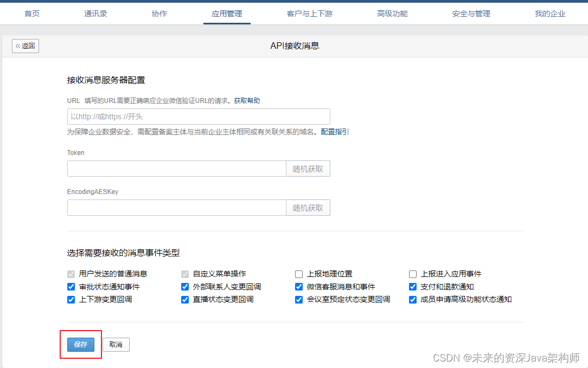Toggle 用户发送的普通消息 checkbox
588x368 pixels.
[71, 274]
